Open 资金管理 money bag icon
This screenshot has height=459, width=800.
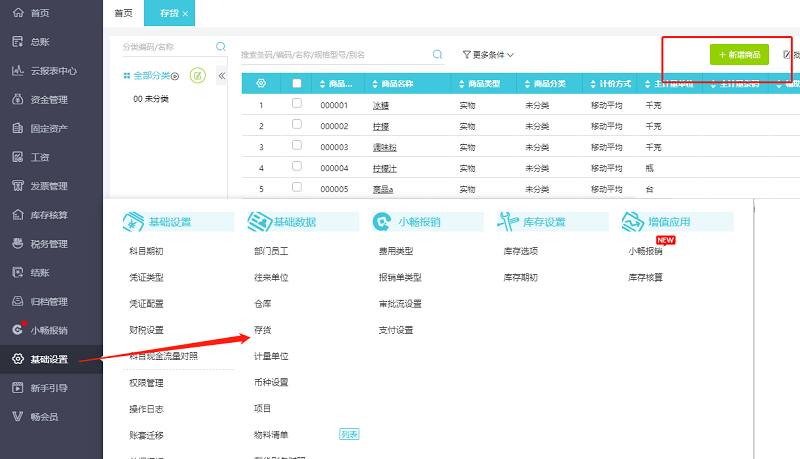(18, 99)
